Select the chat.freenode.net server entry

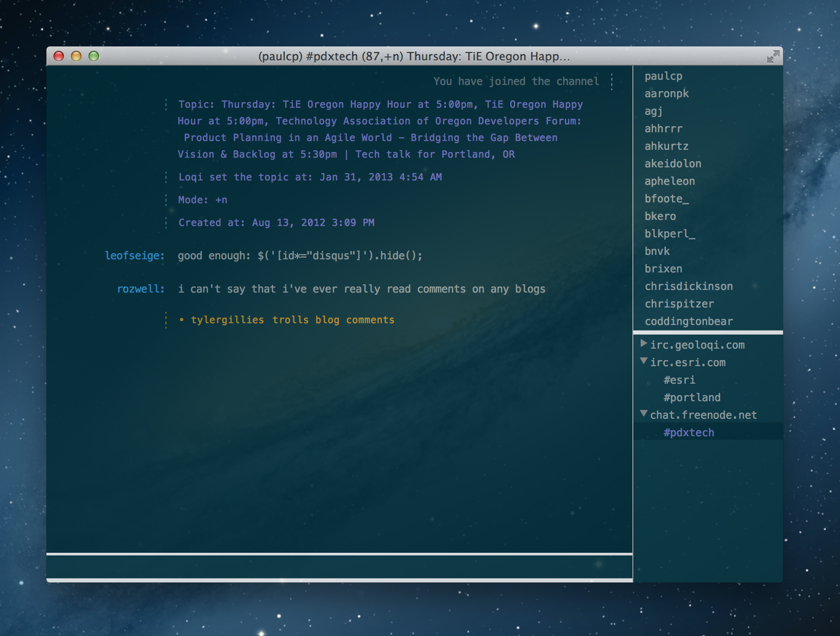click(703, 415)
